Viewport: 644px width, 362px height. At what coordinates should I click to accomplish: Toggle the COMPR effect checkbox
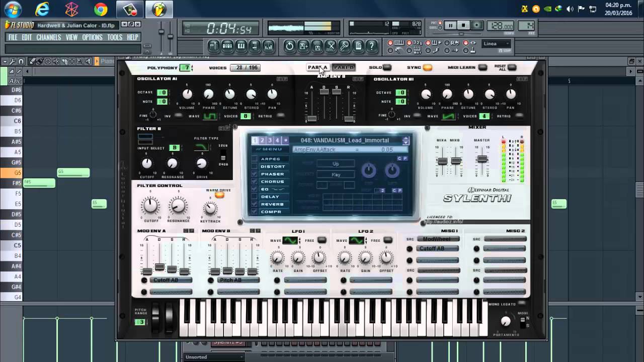pos(255,212)
